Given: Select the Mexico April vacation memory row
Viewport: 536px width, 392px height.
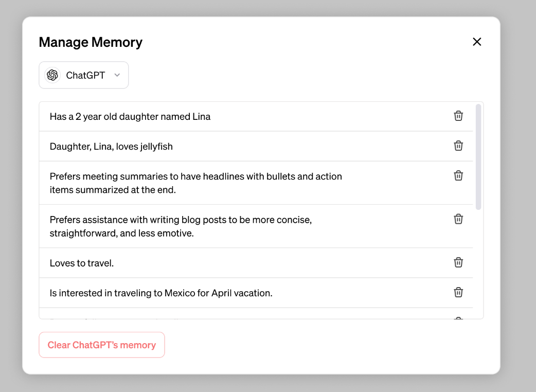Looking at the screenshot, I should tap(161, 293).
